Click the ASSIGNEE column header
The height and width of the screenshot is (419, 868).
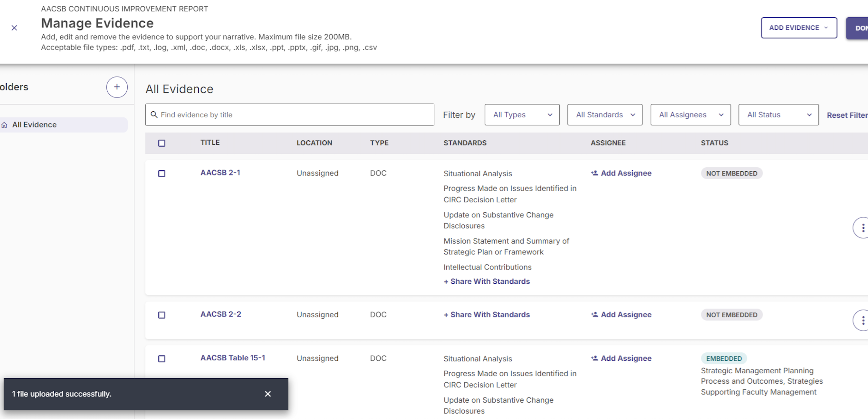608,143
